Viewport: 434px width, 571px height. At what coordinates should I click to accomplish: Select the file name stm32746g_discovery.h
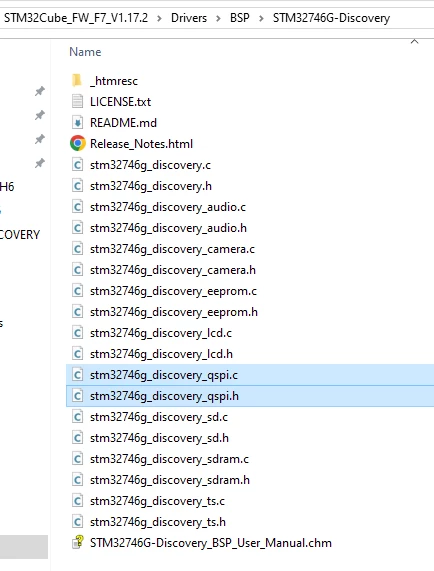click(x=151, y=186)
